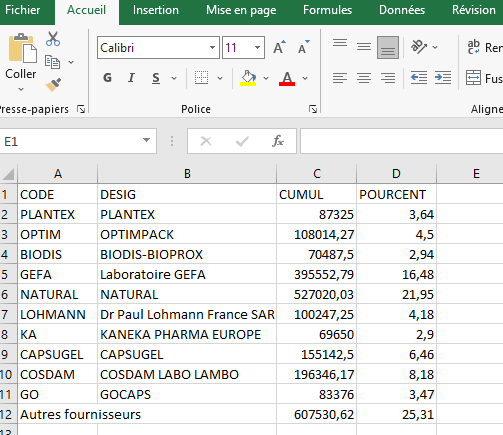Click the Copy icon
The width and height of the screenshot is (503, 435).
[52, 62]
